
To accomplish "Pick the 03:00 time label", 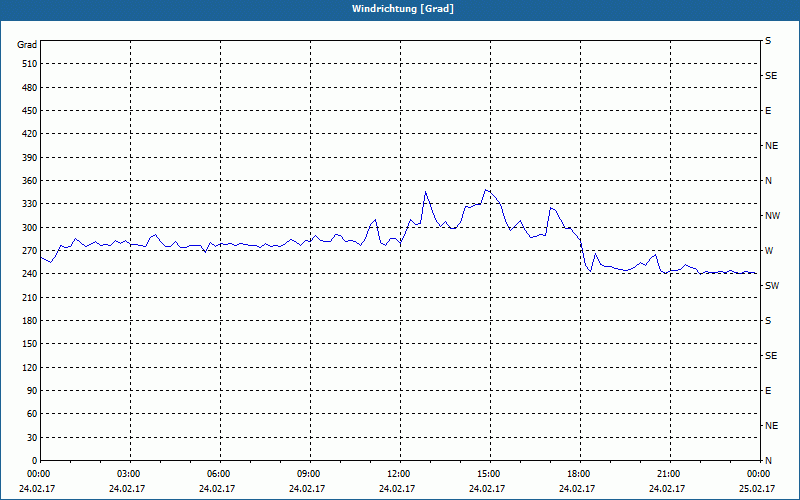I will [x=128, y=474].
